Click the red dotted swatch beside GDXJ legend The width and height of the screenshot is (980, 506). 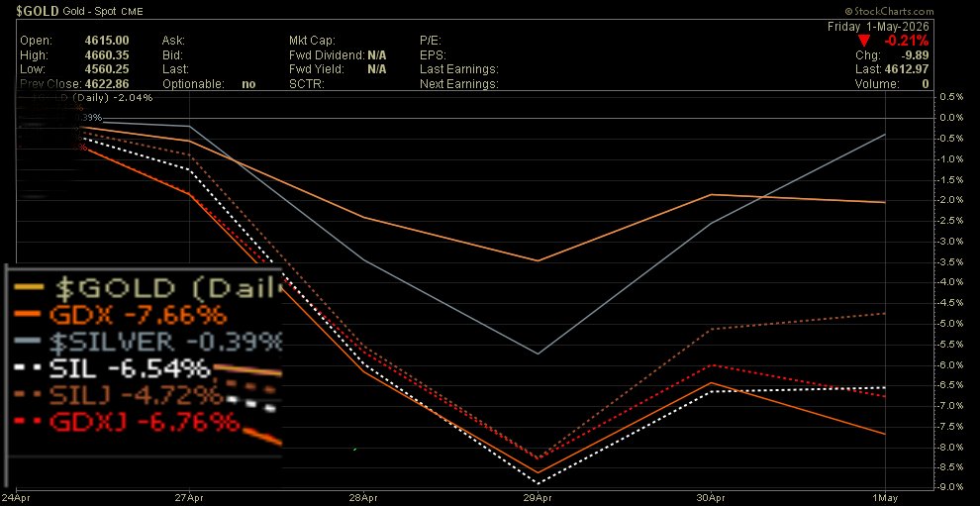tap(29, 422)
